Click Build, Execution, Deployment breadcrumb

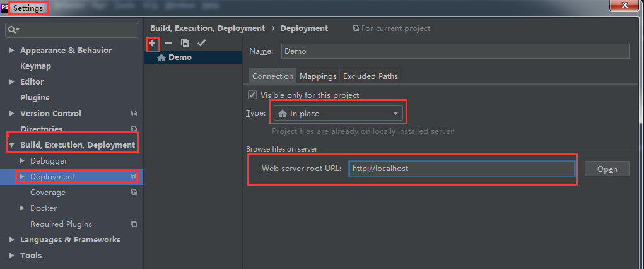pos(208,28)
